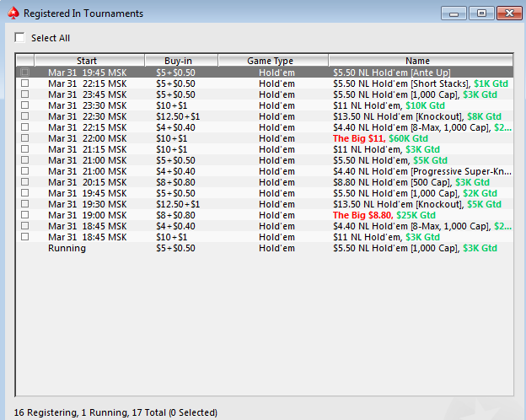Check the box on the 21:15 MSK row
Screen dimensions: 526x420
(24, 149)
